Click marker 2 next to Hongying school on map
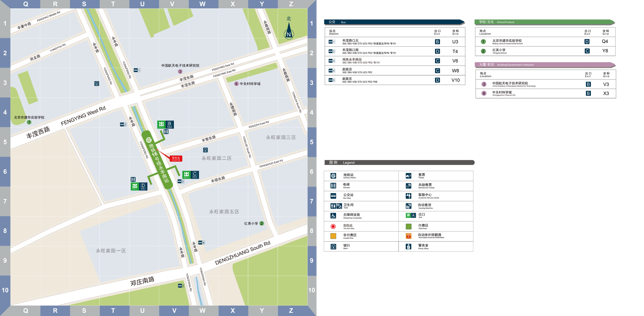 pos(262,223)
